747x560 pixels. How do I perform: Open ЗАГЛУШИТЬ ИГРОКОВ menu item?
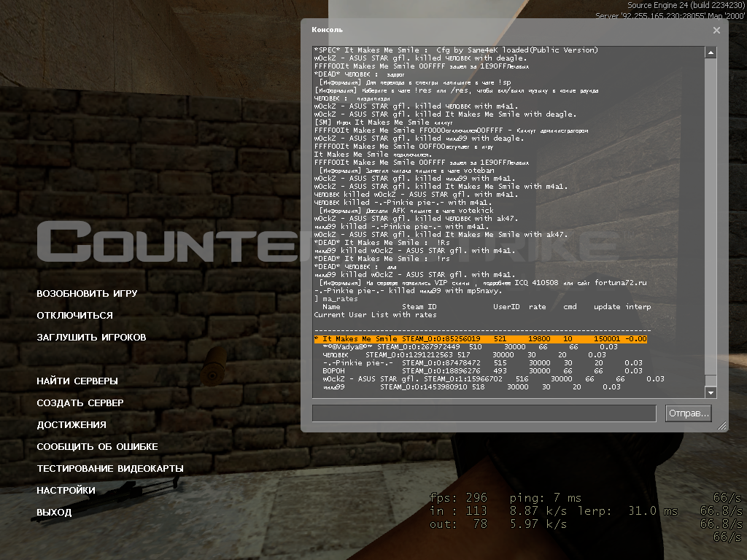point(91,338)
